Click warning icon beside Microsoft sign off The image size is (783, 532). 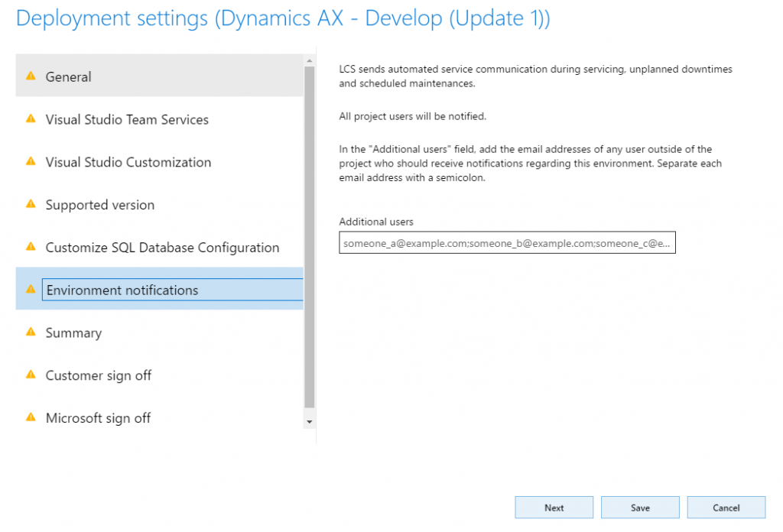(x=31, y=417)
